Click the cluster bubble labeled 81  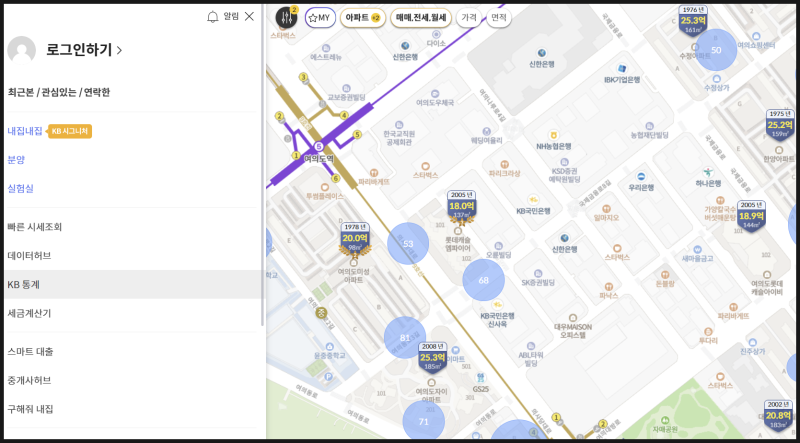[405, 337]
